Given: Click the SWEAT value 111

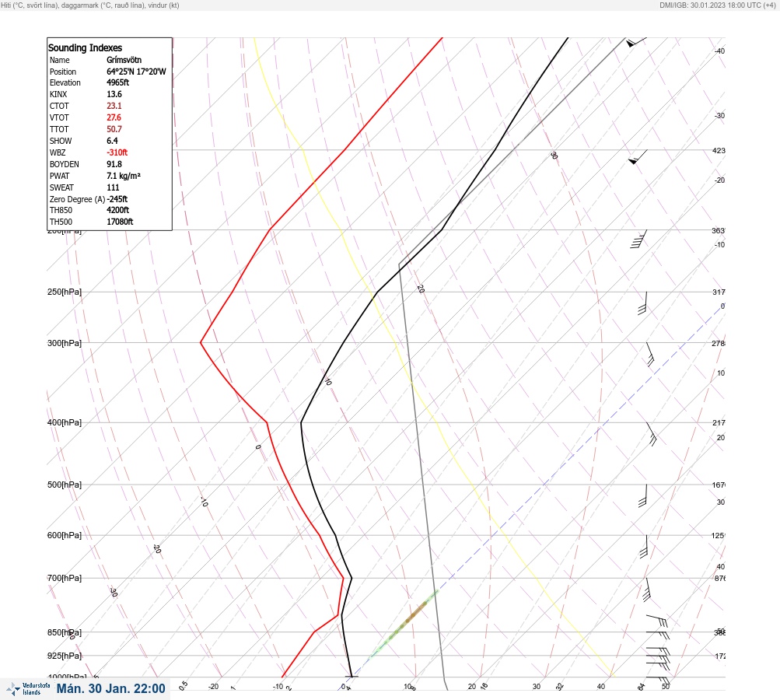Looking at the screenshot, I should [113, 187].
